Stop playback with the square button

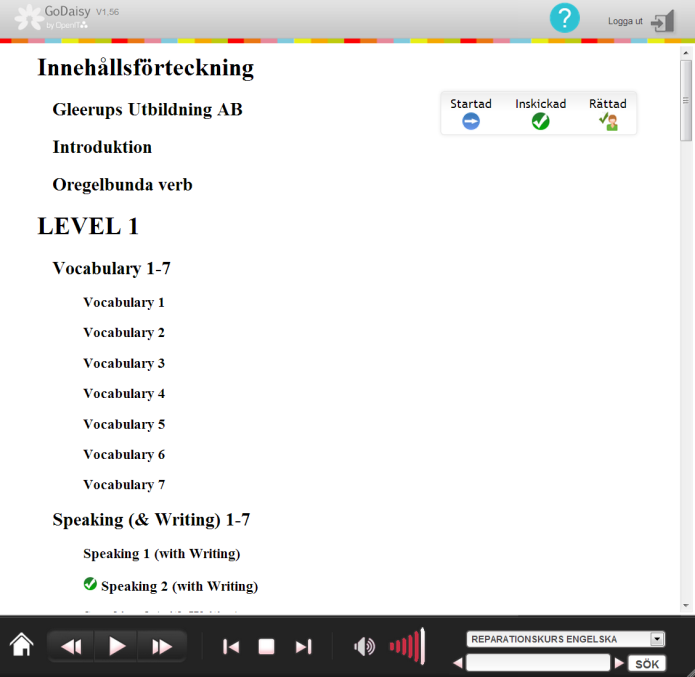click(x=266, y=647)
